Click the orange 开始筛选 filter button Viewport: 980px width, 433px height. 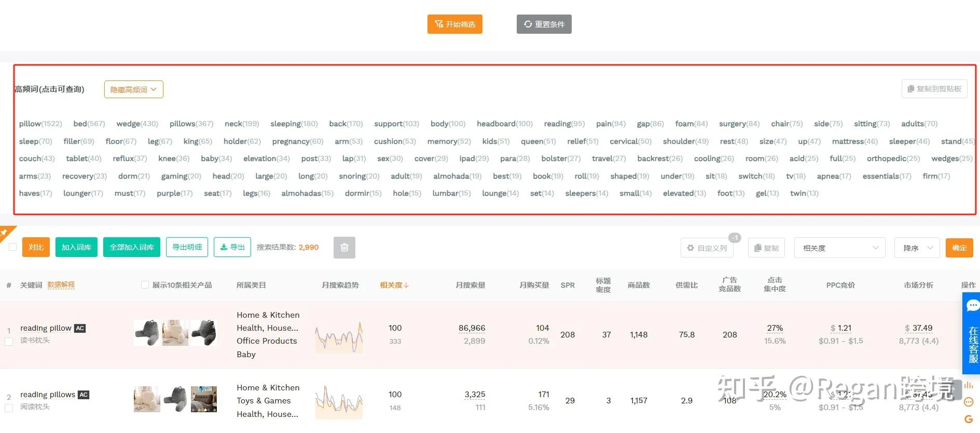click(454, 24)
